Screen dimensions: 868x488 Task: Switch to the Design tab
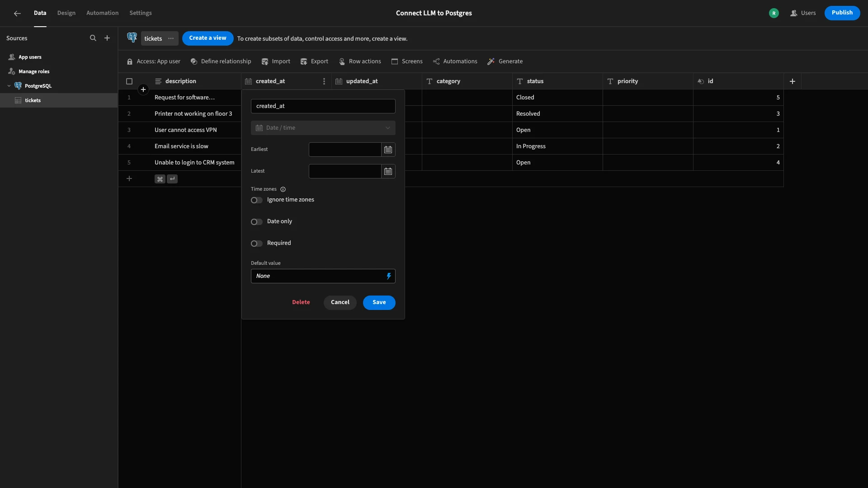tap(66, 13)
